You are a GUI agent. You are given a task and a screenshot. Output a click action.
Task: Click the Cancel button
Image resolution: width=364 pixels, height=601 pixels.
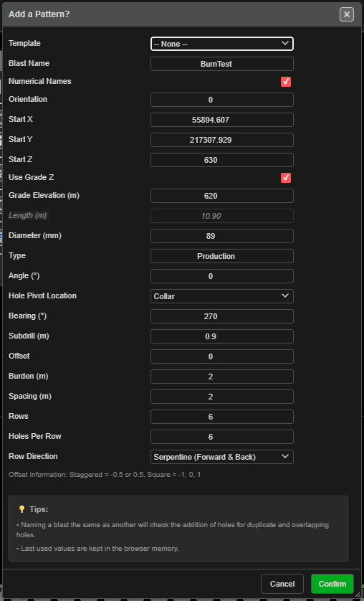pyautogui.click(x=282, y=584)
